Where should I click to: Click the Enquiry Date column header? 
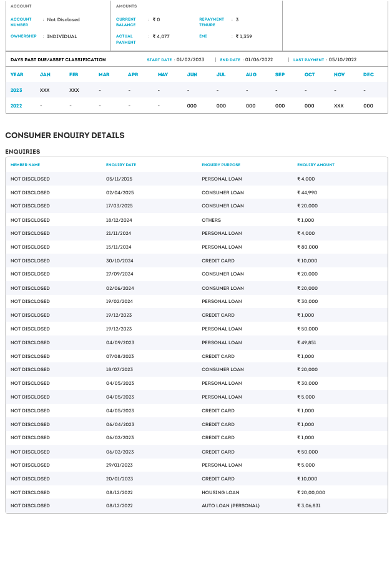click(x=120, y=165)
